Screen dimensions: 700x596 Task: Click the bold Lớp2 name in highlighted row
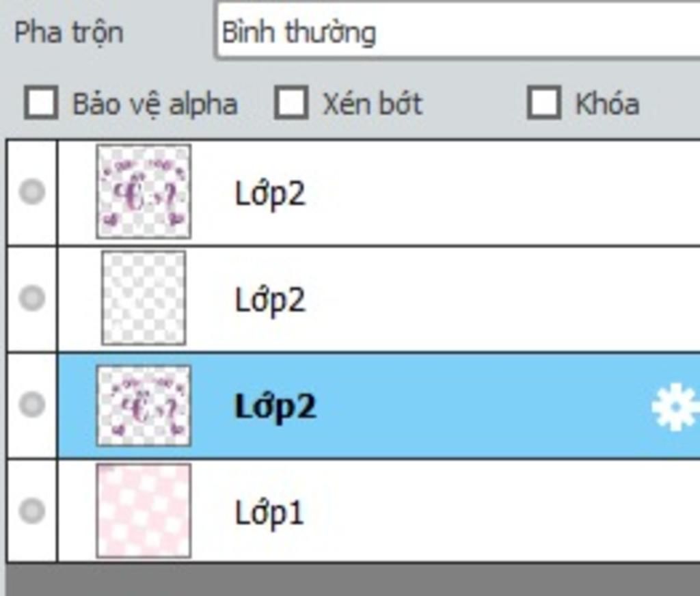275,407
